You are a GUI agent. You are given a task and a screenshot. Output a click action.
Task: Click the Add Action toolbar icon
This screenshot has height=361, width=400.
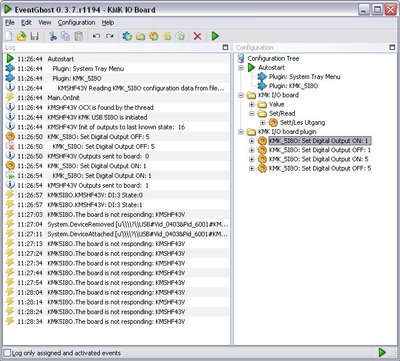[180, 36]
